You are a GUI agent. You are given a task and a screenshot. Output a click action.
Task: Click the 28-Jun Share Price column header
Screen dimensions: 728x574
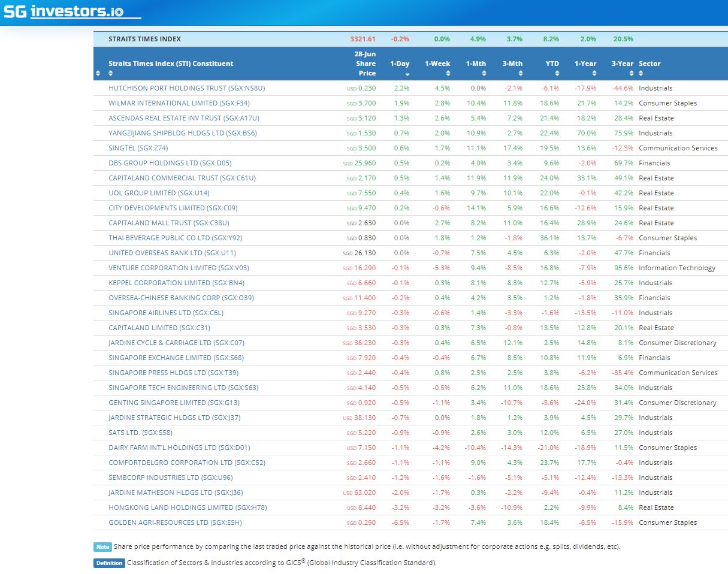pos(365,64)
